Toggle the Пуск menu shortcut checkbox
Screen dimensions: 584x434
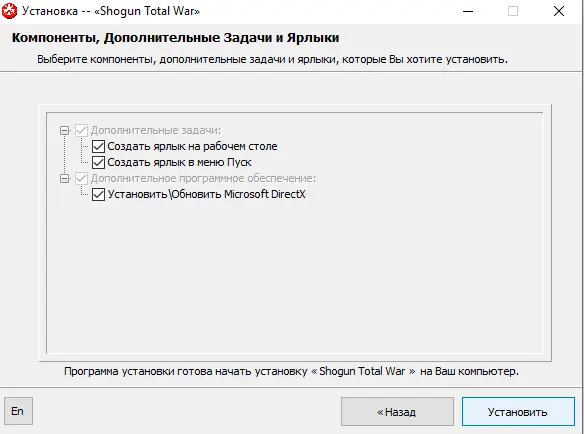(x=98, y=162)
